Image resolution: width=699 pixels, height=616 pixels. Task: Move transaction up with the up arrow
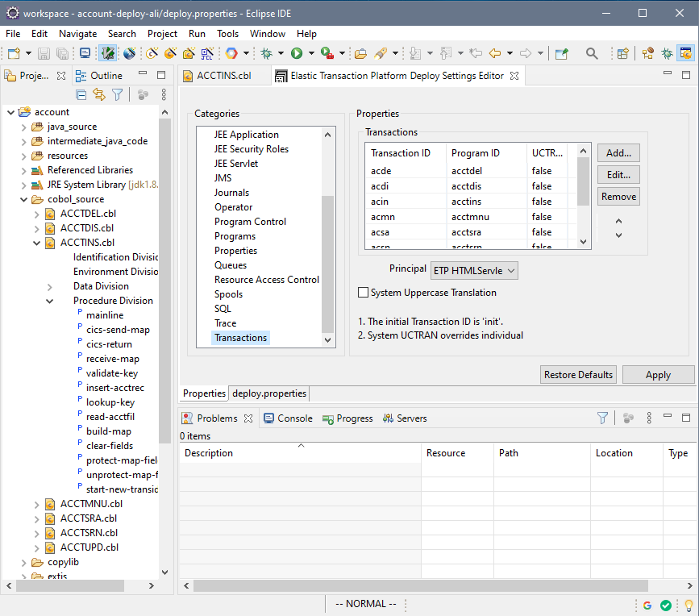tap(618, 221)
